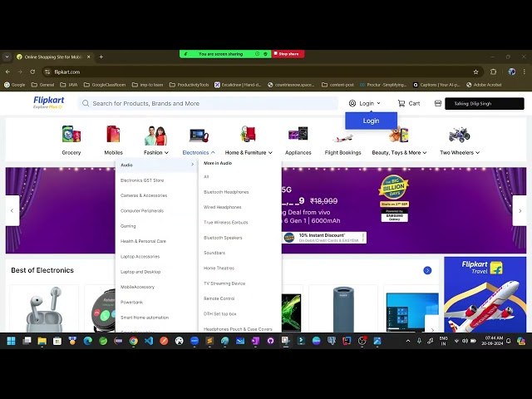This screenshot has width=532, height=399.
Task: Open Bluetooth Headphones submenu link
Action: pos(226,192)
